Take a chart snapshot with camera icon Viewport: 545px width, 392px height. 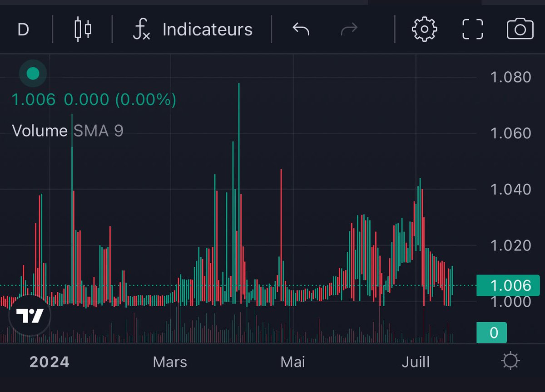click(520, 29)
